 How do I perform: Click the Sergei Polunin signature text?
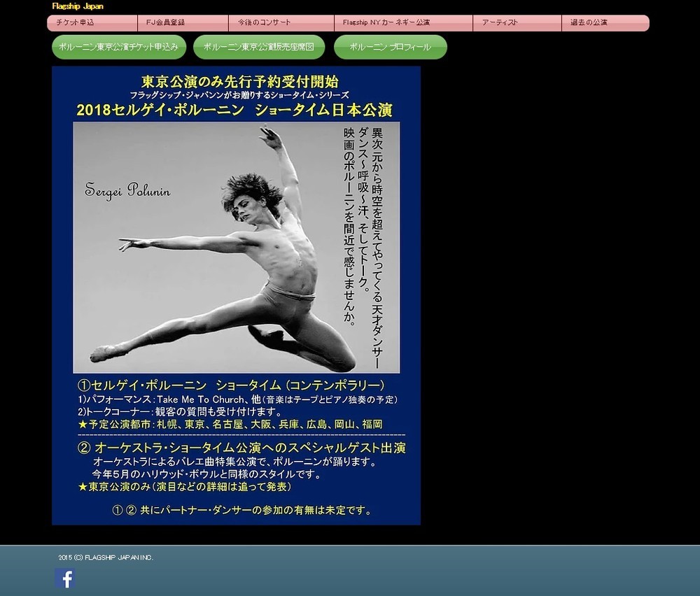pos(127,190)
